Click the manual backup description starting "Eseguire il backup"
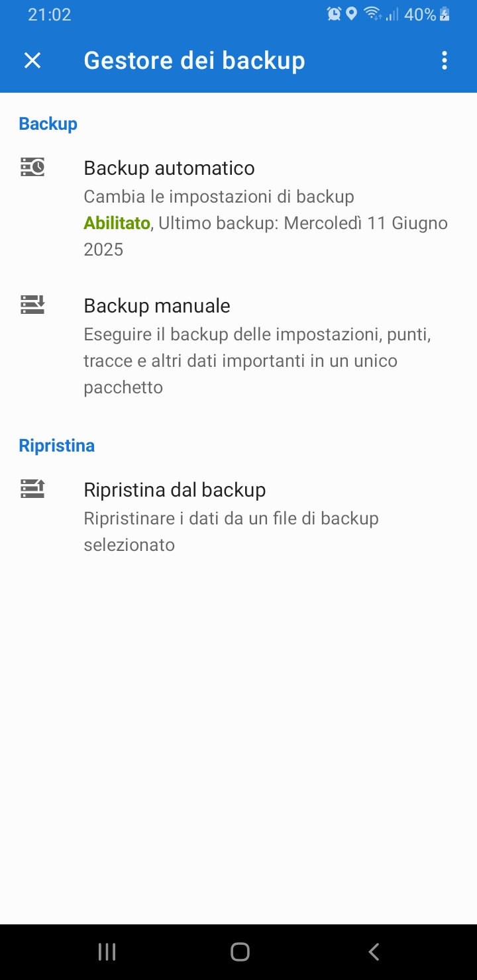Screen dimensions: 477x980 coord(257,361)
